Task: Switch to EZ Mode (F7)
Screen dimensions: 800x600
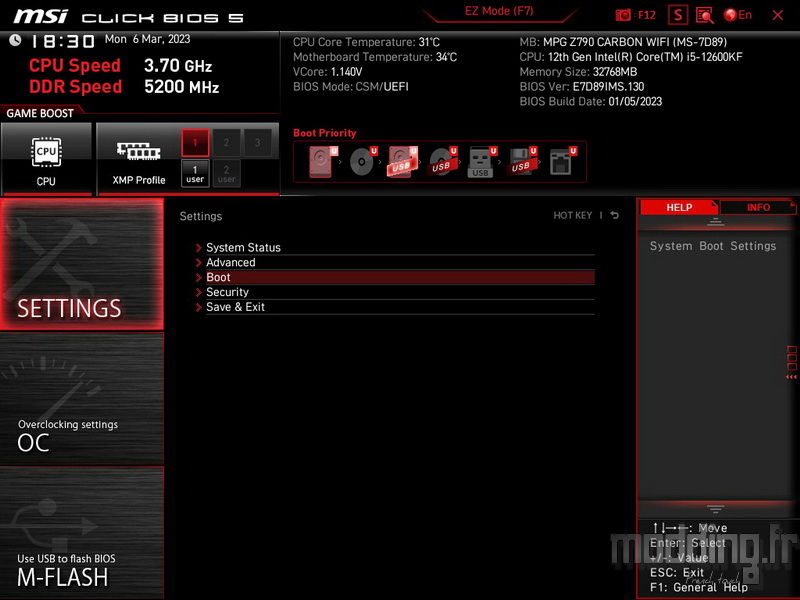Action: [499, 11]
